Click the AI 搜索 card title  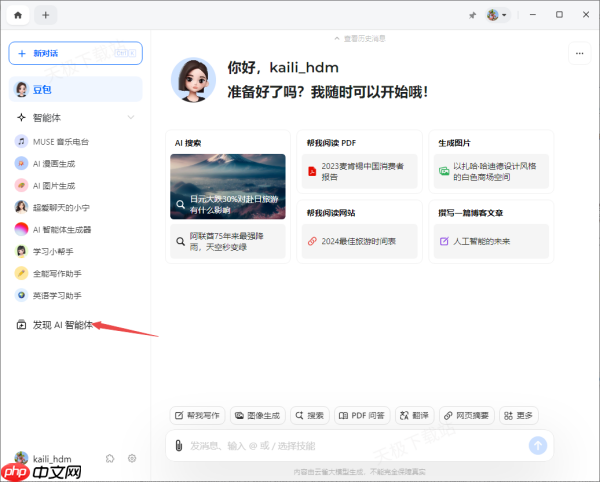[188, 143]
